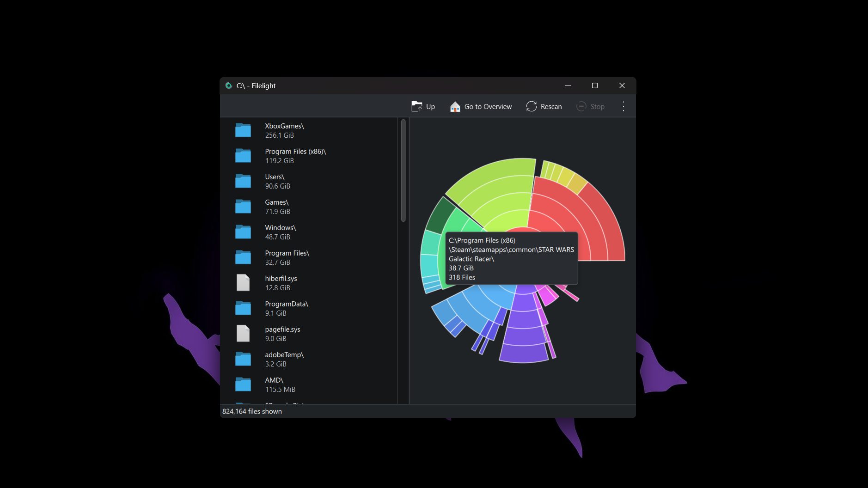The width and height of the screenshot is (868, 488).
Task: Click the Users\ entry name
Action: tap(275, 177)
